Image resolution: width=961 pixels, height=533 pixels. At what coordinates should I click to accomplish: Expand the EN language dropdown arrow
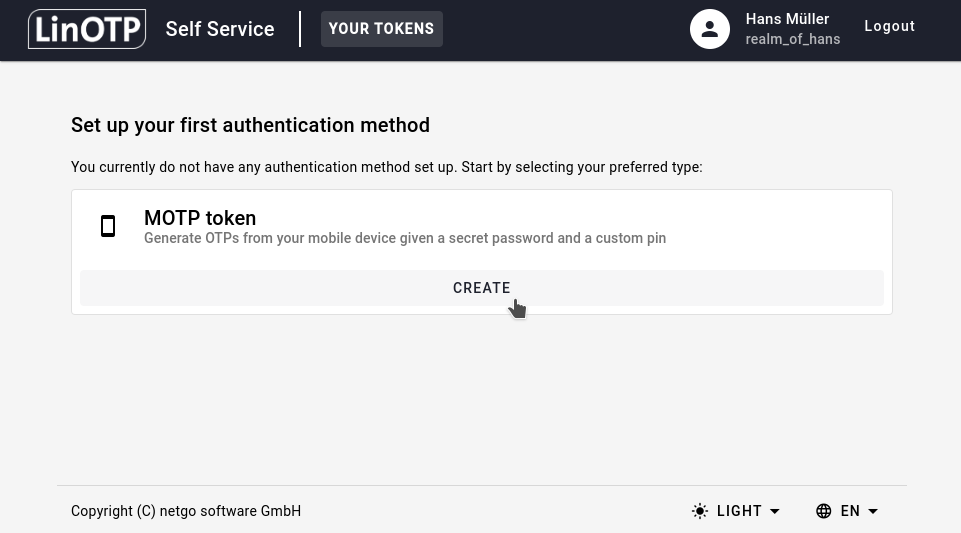pos(873,511)
